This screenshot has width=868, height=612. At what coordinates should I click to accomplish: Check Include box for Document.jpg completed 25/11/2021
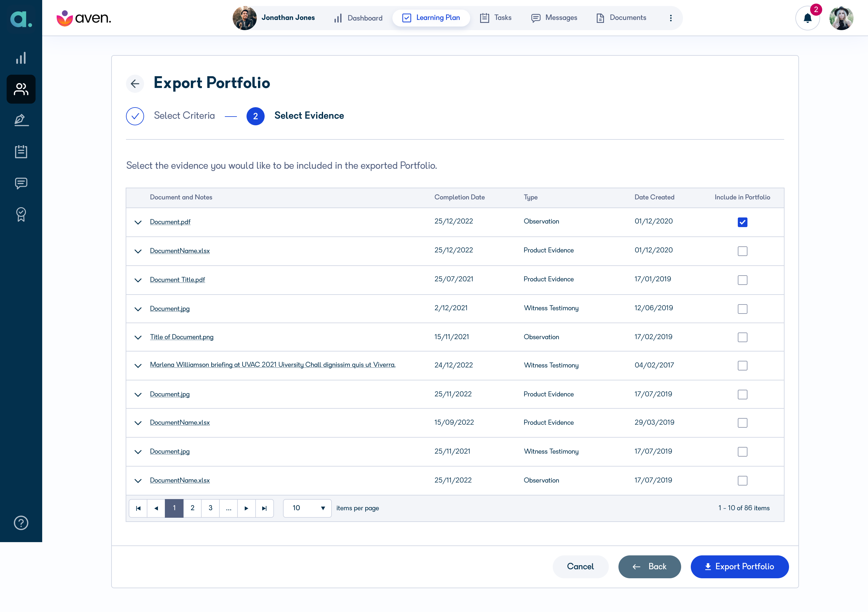(743, 452)
